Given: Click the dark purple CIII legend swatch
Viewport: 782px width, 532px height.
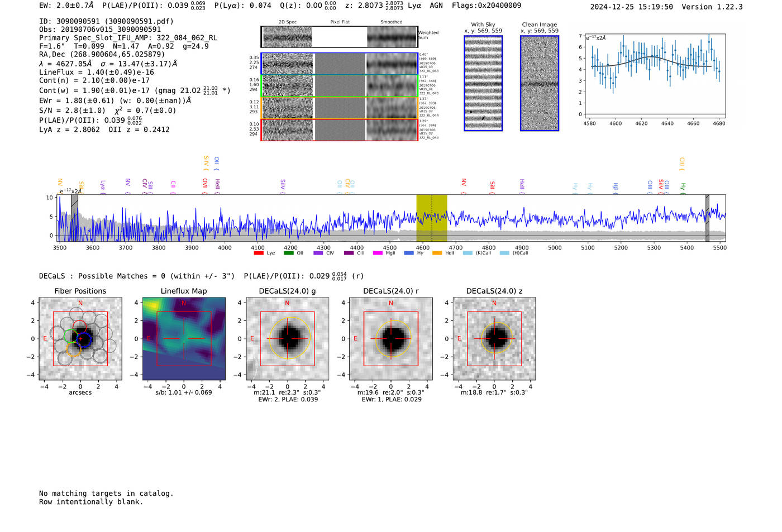Looking at the screenshot, I should (349, 253).
